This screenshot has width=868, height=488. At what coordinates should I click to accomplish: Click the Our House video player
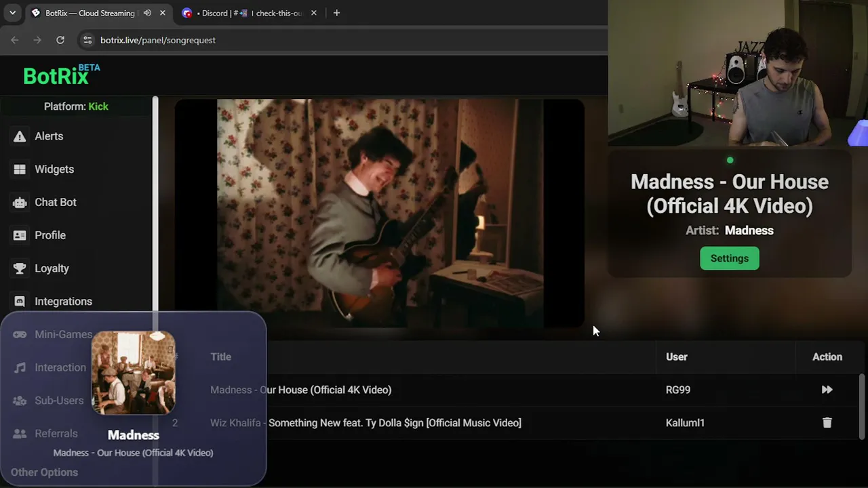[380, 213]
